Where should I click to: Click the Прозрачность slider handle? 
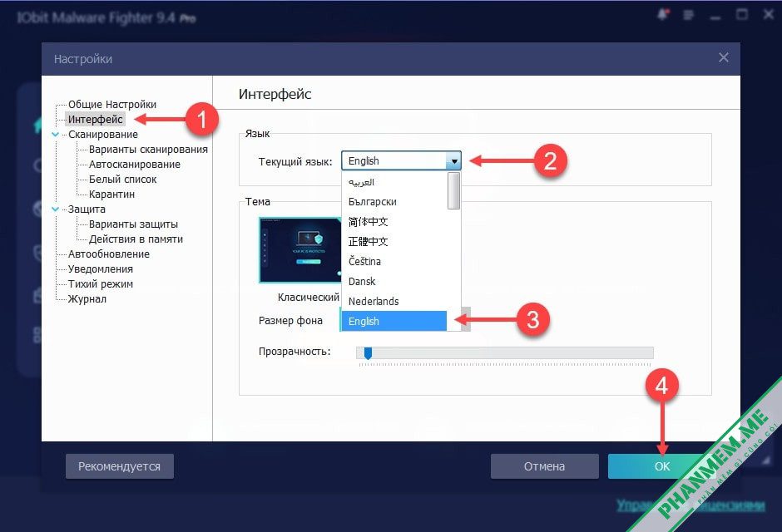point(368,352)
